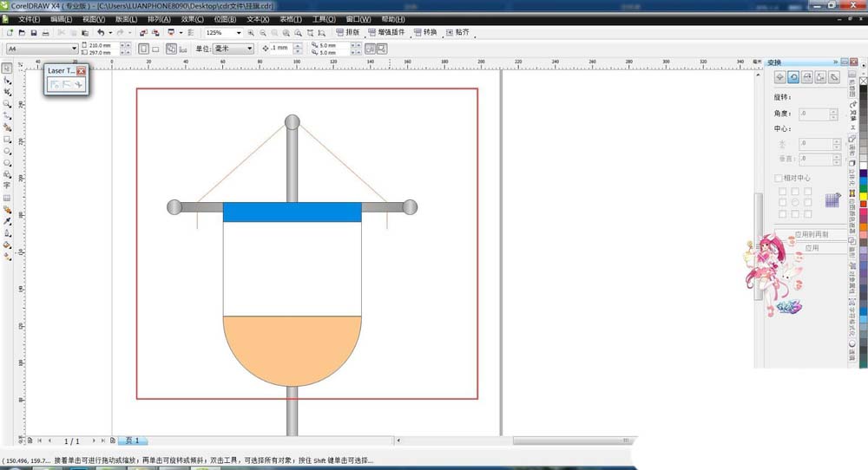Open the zoom level 125% dropdown
Screen dimensions: 868x470
tap(239, 33)
